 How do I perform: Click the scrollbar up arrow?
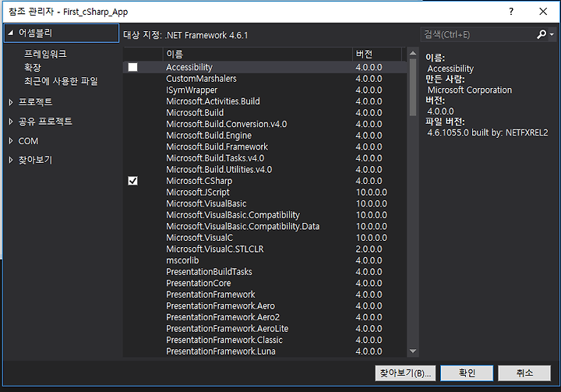coord(413,53)
